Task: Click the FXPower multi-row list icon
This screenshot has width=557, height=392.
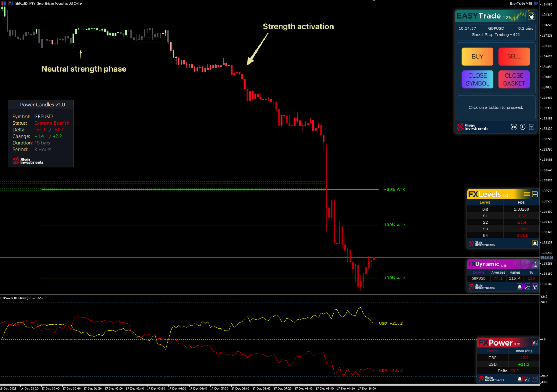Action: 535,379
